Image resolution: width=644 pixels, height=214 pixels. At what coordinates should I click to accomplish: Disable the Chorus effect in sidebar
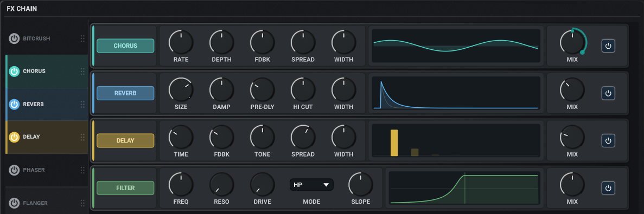[x=14, y=72]
